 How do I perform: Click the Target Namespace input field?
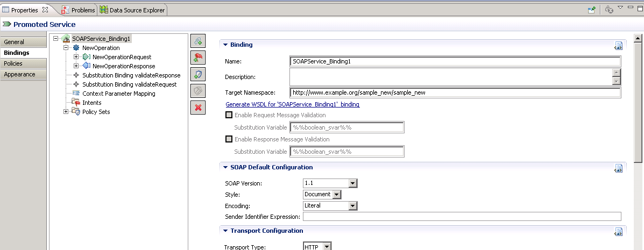pyautogui.click(x=455, y=92)
